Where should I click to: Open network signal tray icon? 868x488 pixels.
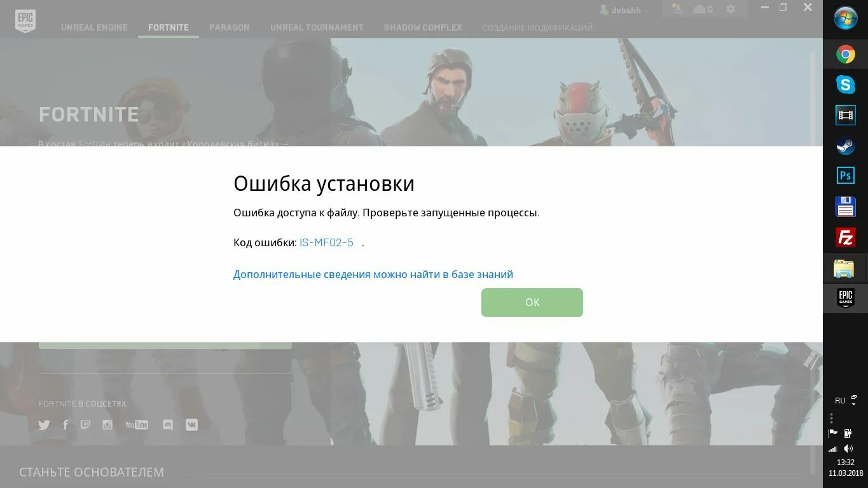click(832, 449)
